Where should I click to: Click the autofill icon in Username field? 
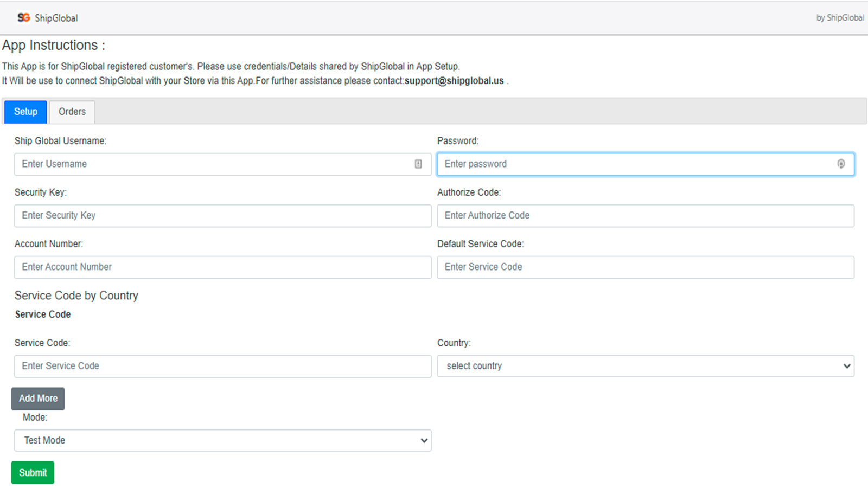[418, 164]
